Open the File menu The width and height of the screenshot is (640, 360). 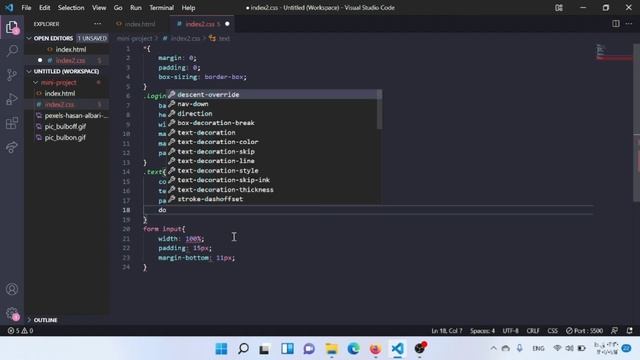(x=26, y=8)
